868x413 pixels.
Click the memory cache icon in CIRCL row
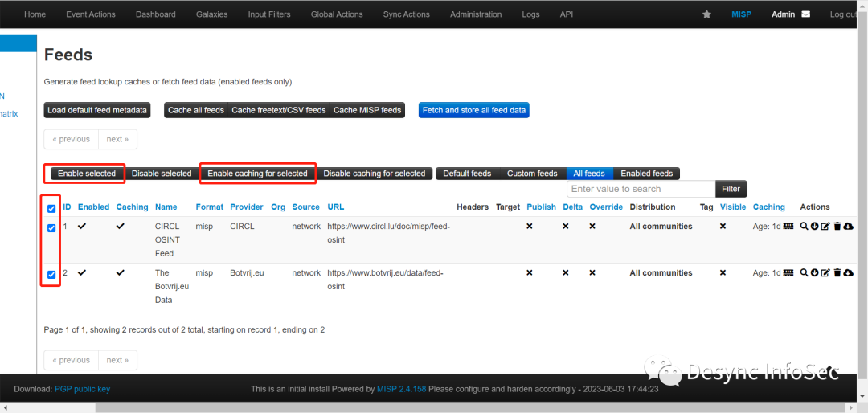click(x=789, y=226)
